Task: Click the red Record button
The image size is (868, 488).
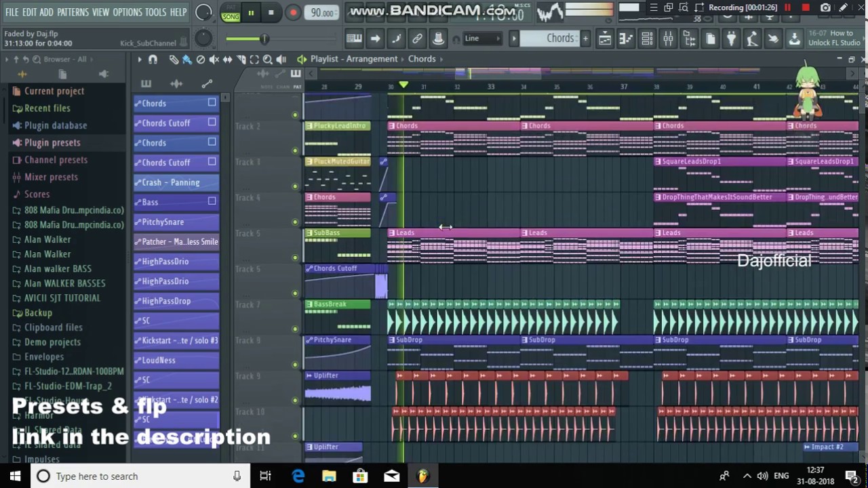Action: click(x=293, y=12)
